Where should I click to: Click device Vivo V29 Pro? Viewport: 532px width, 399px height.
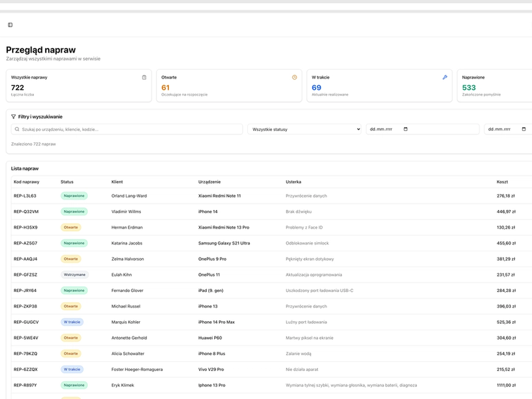[211, 370]
